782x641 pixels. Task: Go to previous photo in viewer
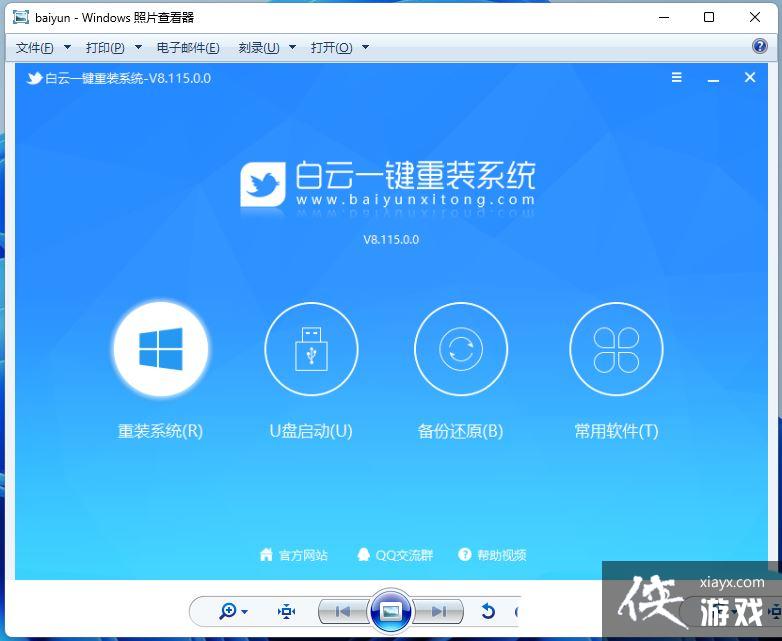point(343,611)
